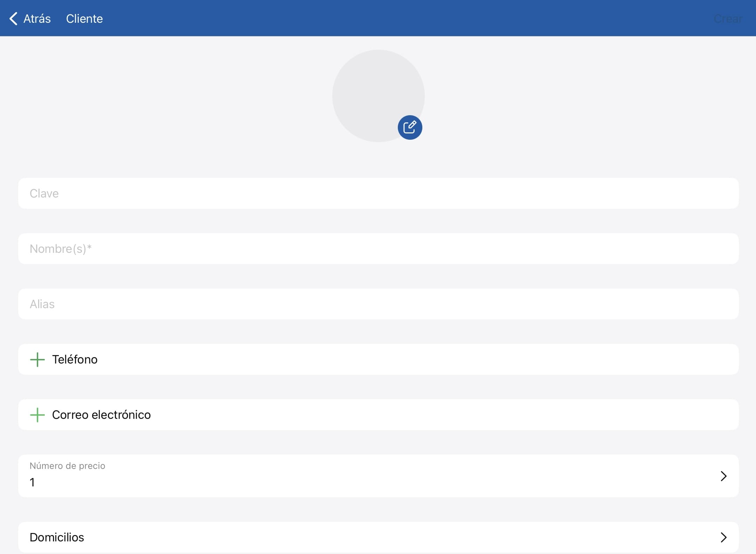Tap the empty client avatar circle

[x=378, y=96]
